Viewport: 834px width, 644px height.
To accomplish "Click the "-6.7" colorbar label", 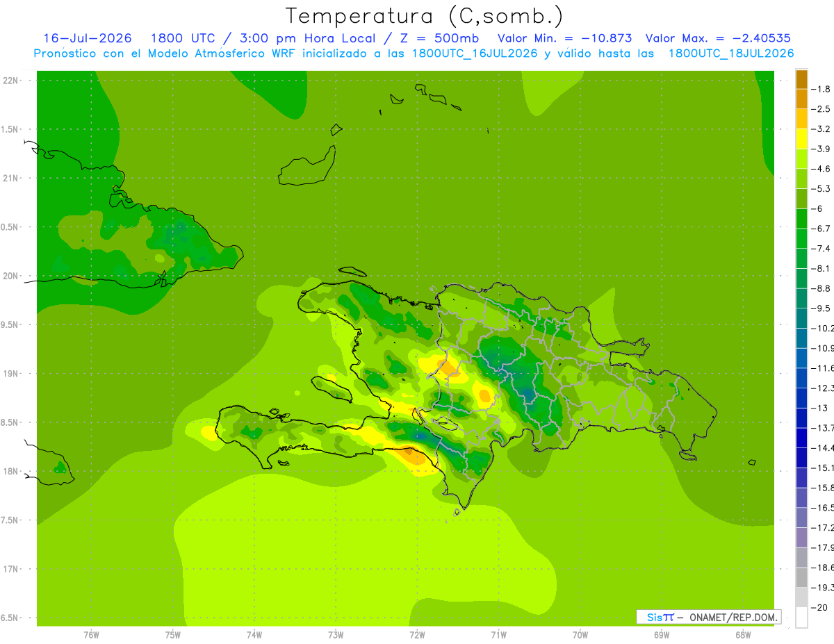I will coord(821,229).
